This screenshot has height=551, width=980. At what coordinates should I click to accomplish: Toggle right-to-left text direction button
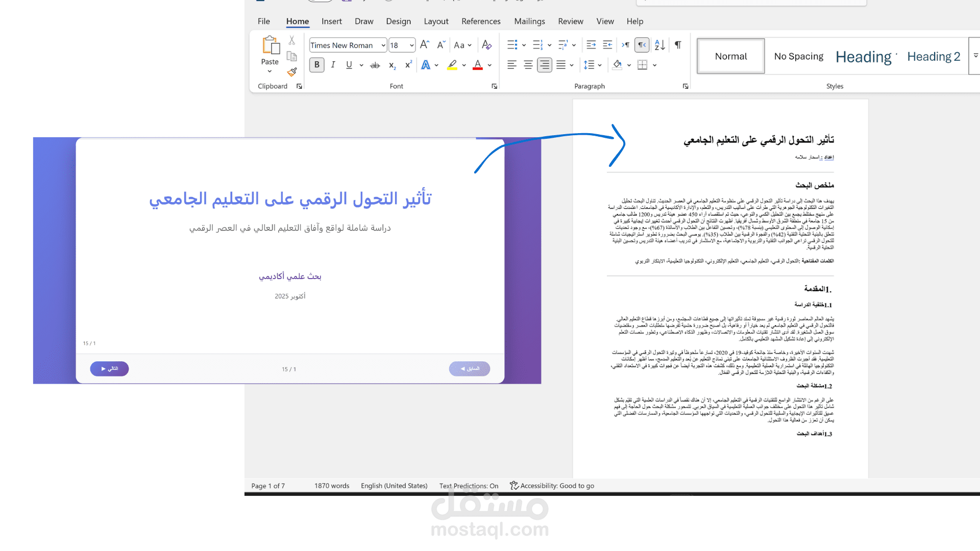642,45
